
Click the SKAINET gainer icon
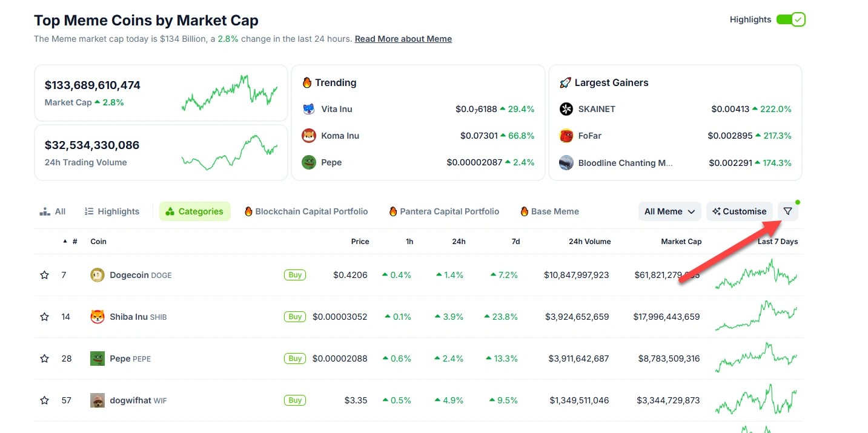(566, 109)
